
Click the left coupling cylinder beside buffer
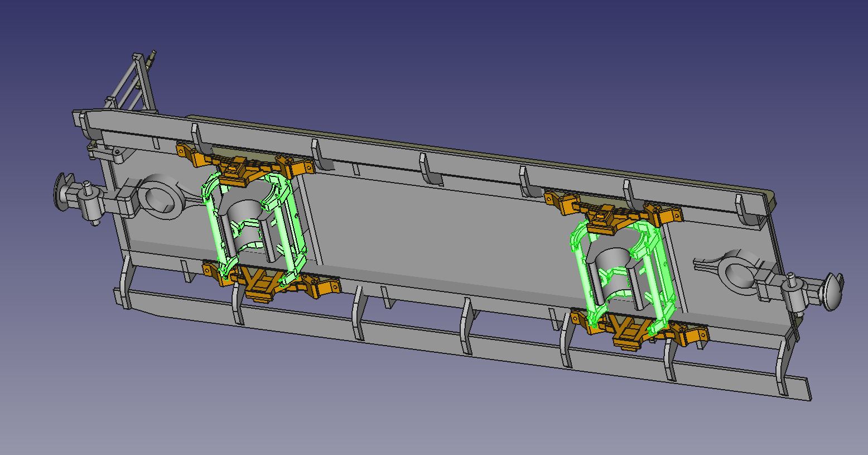tap(88, 200)
